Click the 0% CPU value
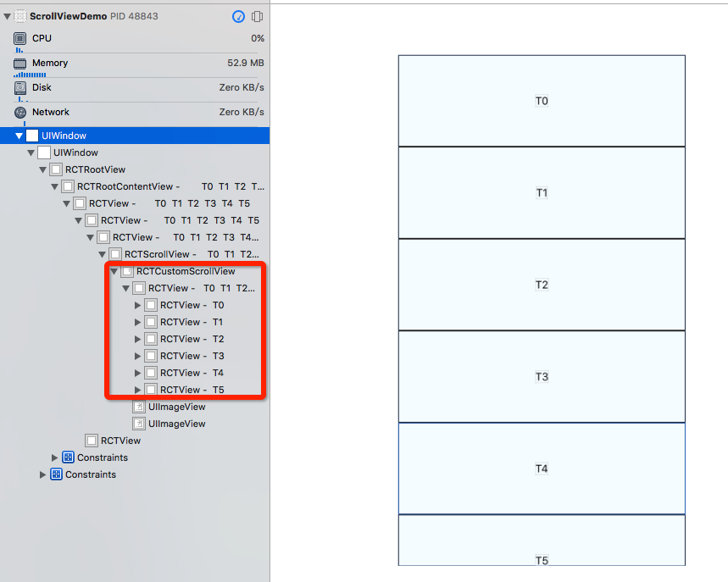 click(258, 38)
